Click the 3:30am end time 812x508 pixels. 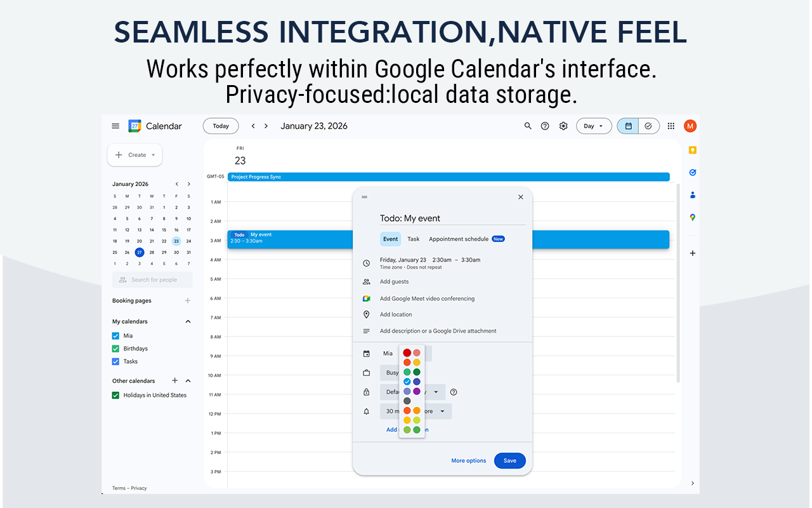click(471, 260)
